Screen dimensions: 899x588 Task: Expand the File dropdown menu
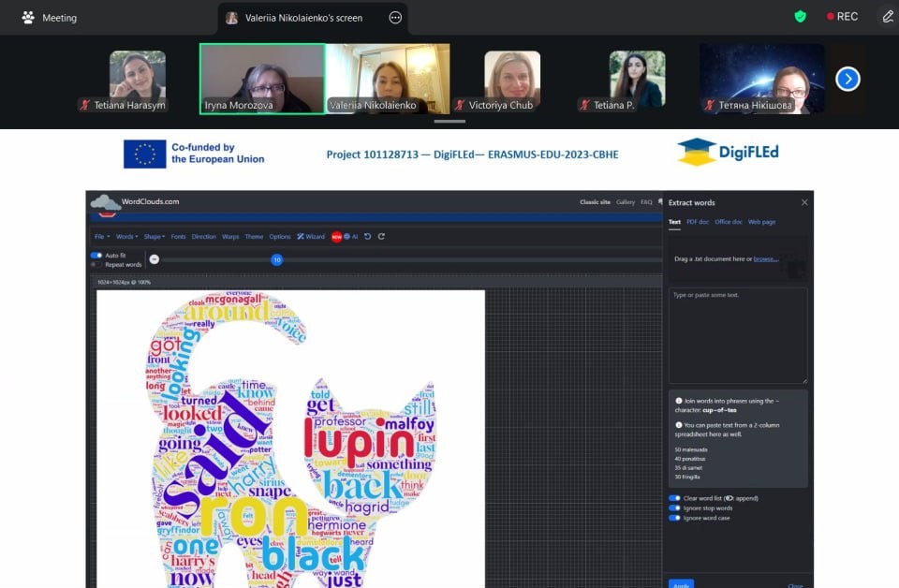click(x=101, y=236)
